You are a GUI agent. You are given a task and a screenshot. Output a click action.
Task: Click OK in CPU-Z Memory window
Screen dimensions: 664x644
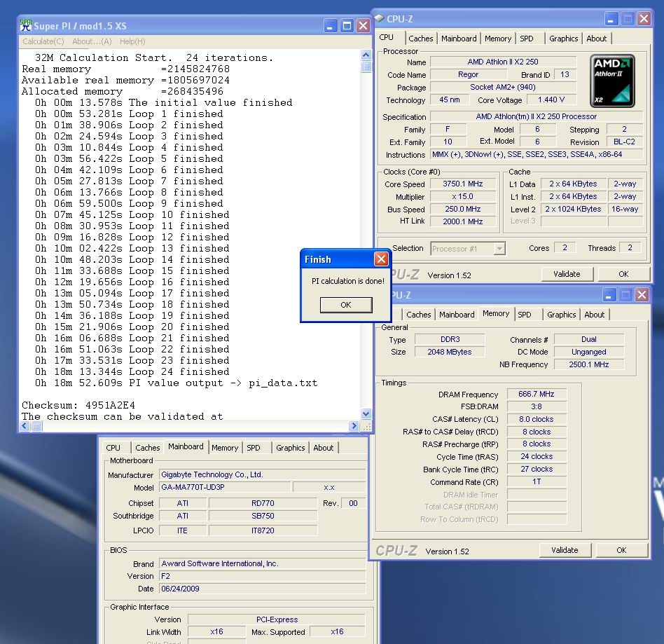(x=621, y=550)
